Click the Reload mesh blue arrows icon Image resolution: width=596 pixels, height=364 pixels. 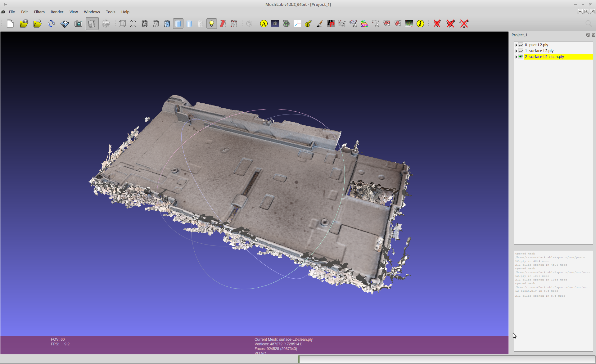[51, 24]
